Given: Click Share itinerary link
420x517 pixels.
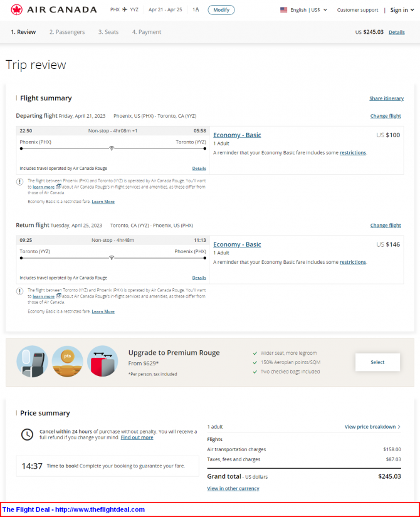Looking at the screenshot, I should point(386,98).
